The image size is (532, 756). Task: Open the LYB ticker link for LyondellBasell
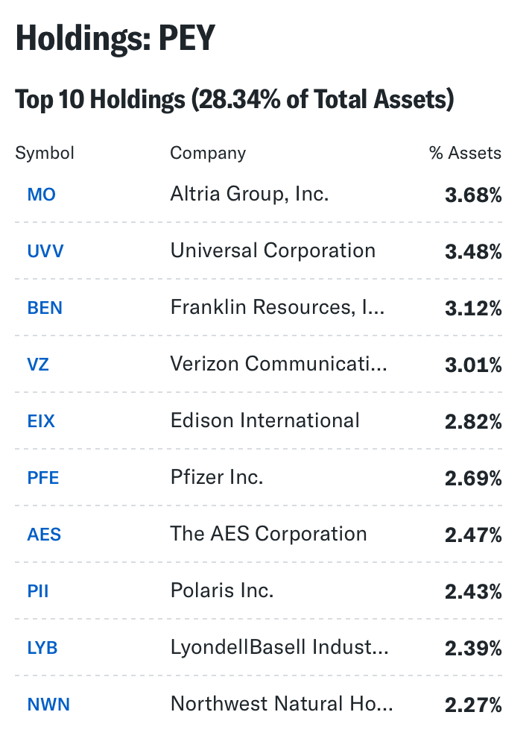[42, 648]
